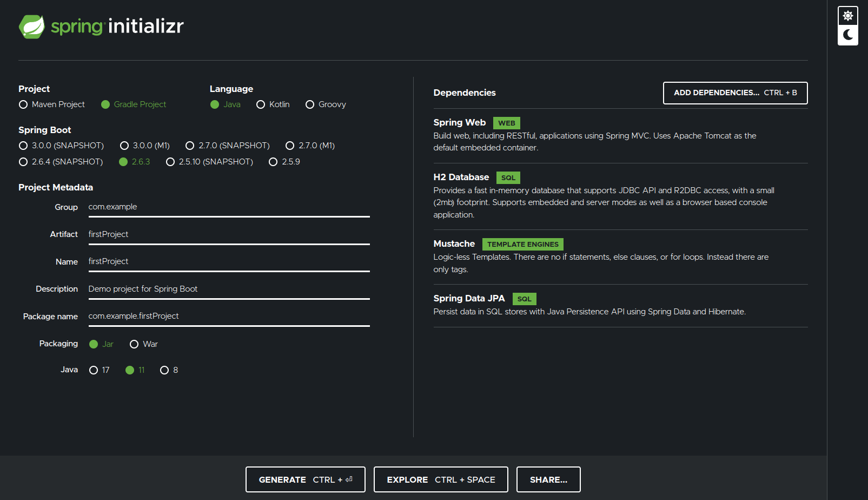Click the Spring Initializr leaf logo
868x500 pixels.
tap(32, 27)
